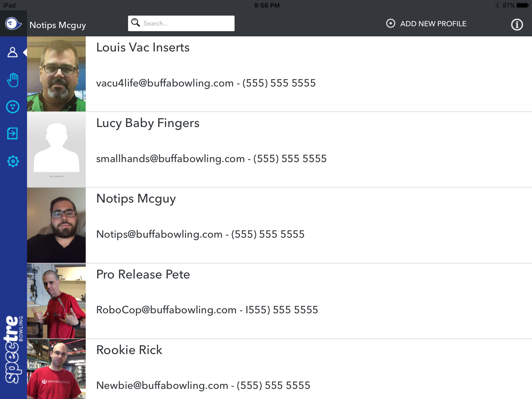
Task: Open the hand measurement tool in sidebar
Action: tap(13, 80)
